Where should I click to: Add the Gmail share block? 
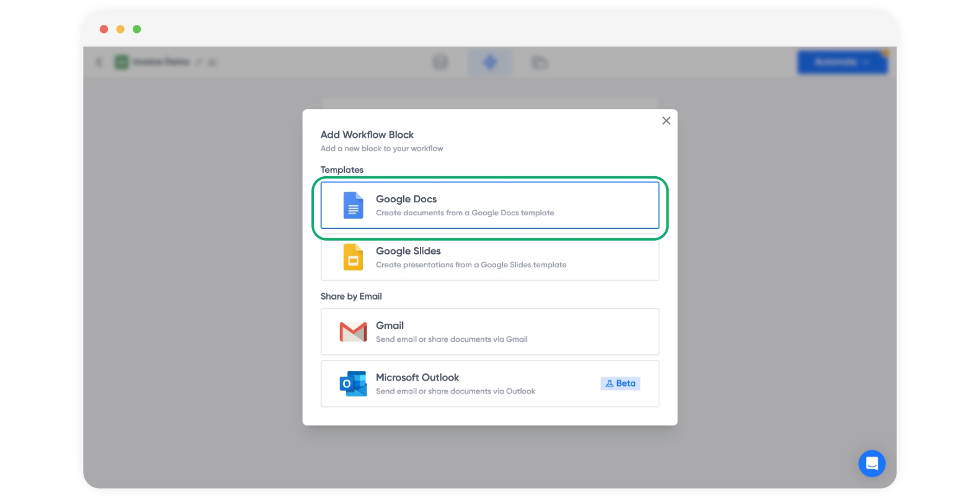point(489,332)
